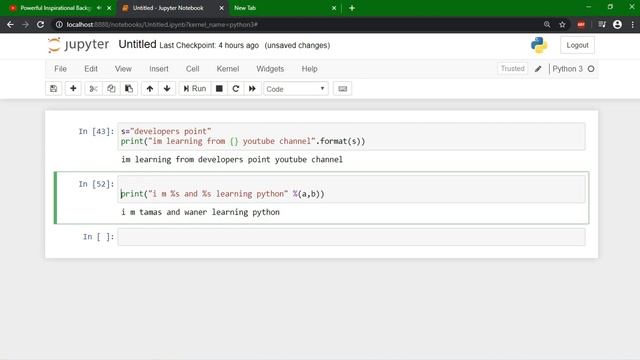Open the Kernel menu
640x360 pixels.
tap(228, 69)
